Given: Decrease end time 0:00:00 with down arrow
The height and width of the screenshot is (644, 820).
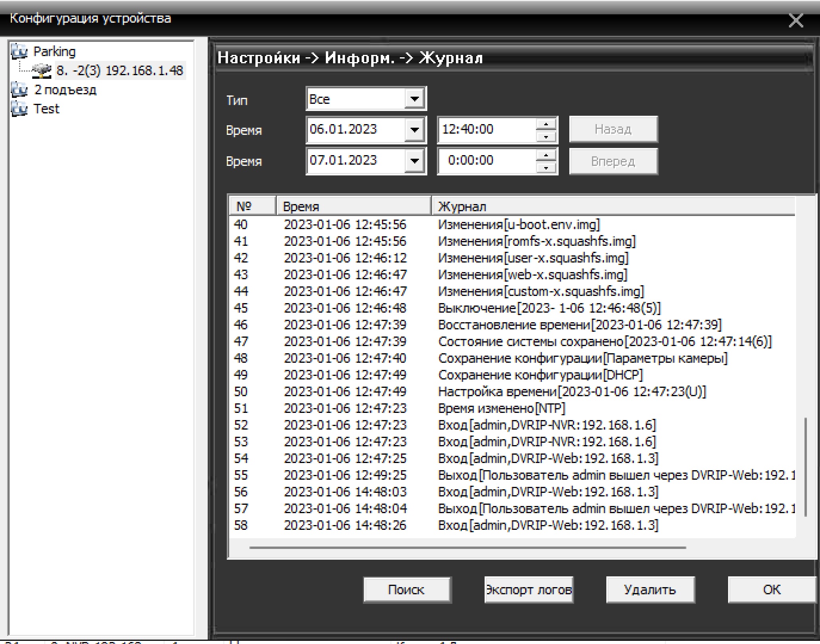Looking at the screenshot, I should (546, 167).
